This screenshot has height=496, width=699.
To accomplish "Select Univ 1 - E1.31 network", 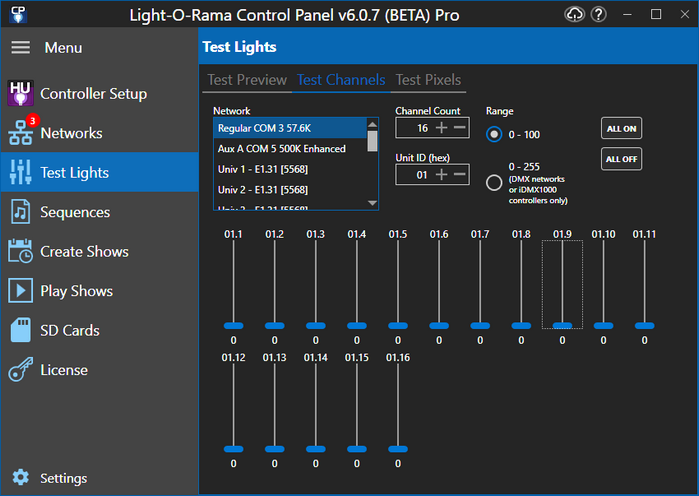I will coord(290,169).
